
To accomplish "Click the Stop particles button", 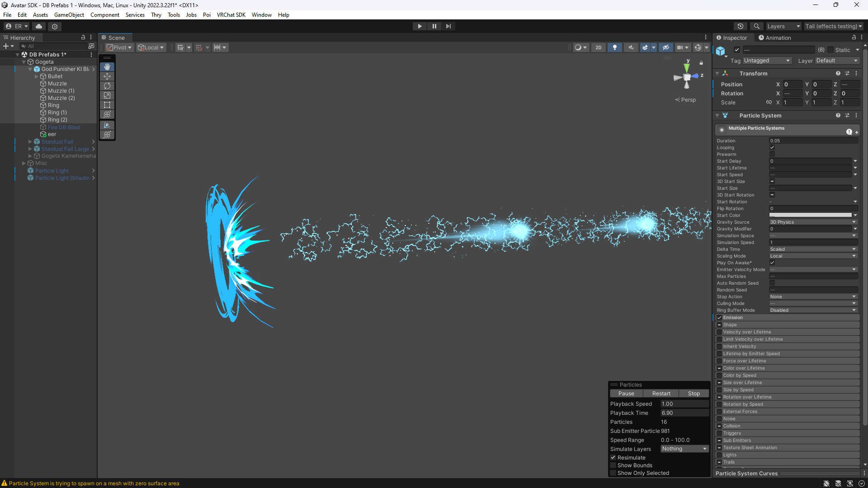I will [693, 394].
